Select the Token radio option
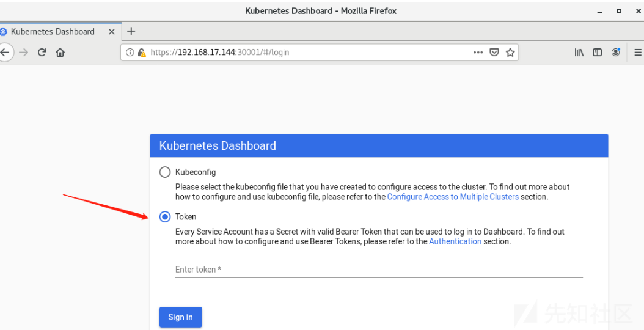Screen dimensions: 644x330 click(x=165, y=216)
